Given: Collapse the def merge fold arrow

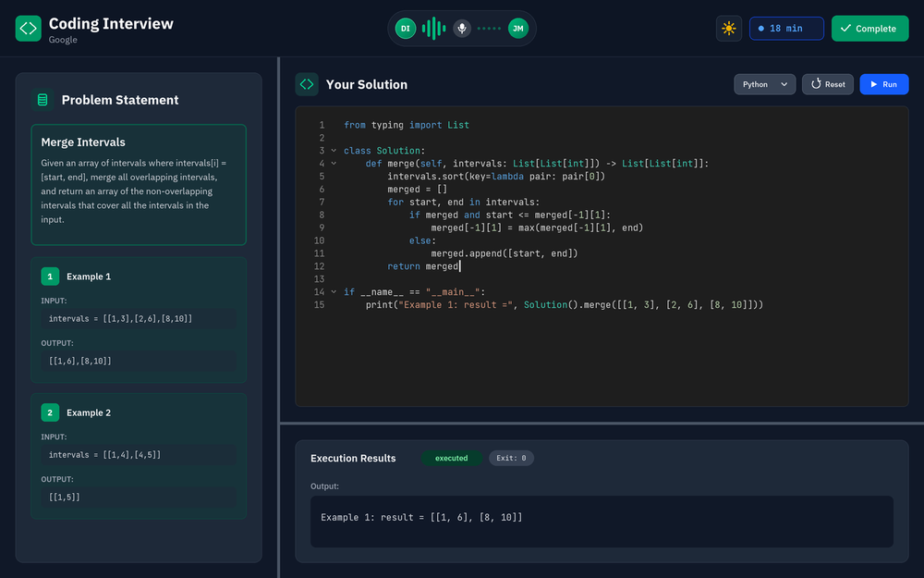Looking at the screenshot, I should tap(334, 164).
